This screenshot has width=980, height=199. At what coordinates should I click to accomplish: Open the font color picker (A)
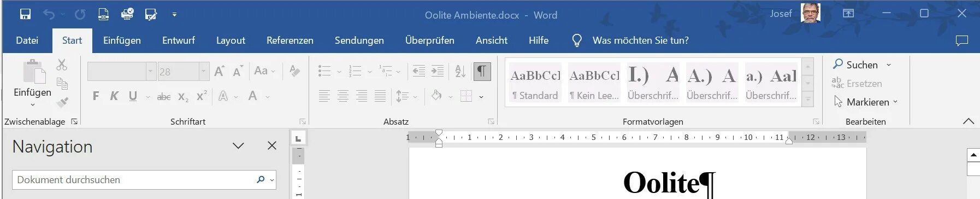tap(252, 96)
